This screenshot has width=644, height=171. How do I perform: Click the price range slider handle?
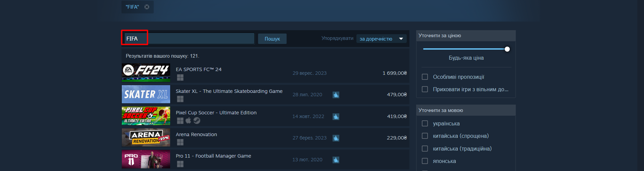click(507, 49)
